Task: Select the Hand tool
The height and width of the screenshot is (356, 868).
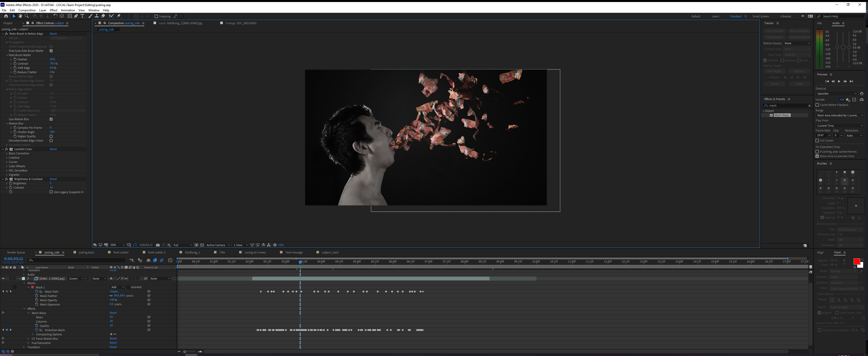Action: (x=20, y=16)
